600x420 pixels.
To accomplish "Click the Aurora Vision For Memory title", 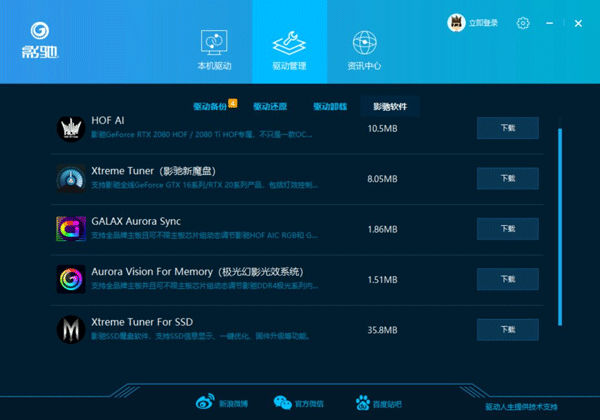I will [x=197, y=272].
